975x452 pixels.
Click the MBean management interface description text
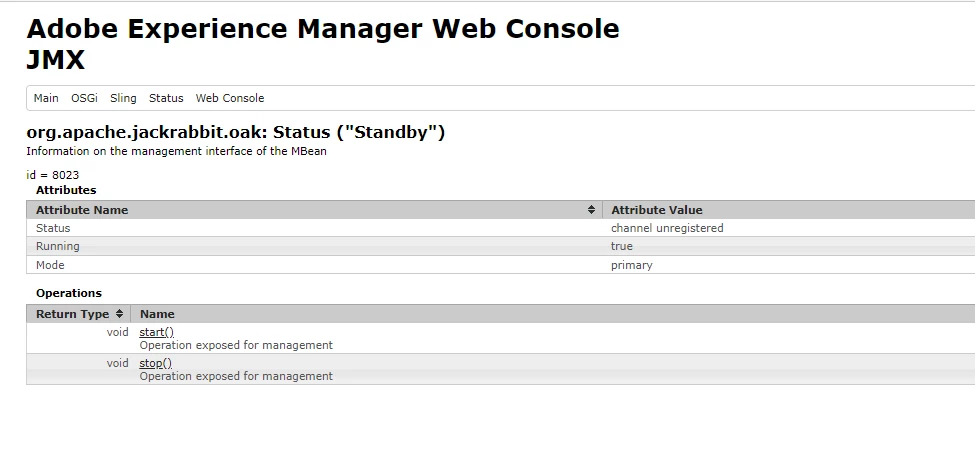(x=176, y=151)
